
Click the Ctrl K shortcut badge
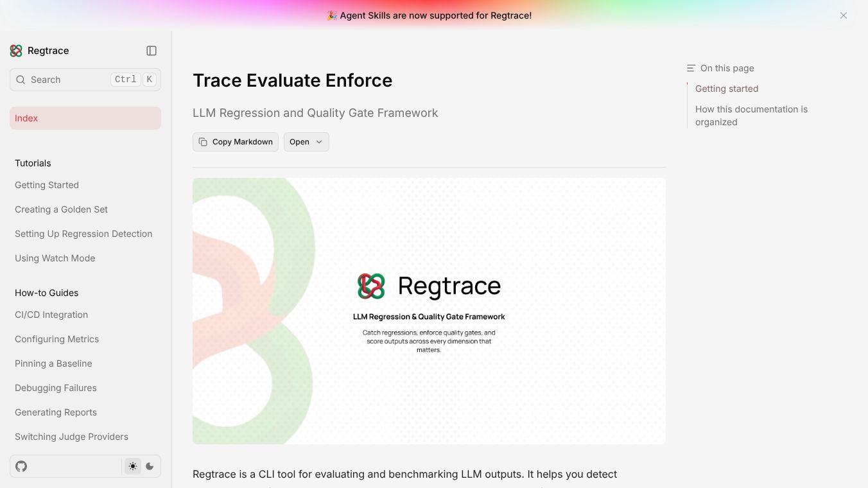(x=133, y=80)
